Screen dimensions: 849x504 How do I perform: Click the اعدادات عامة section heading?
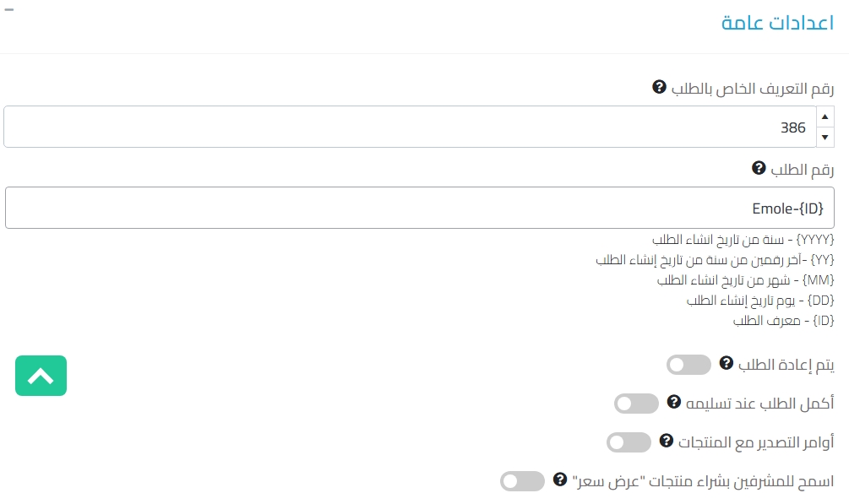[x=777, y=23]
